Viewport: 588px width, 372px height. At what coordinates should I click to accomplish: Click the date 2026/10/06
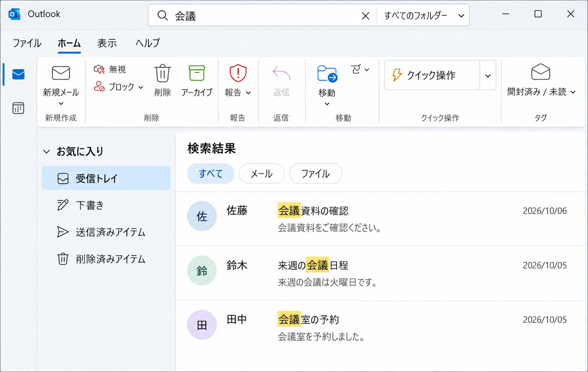[x=545, y=211]
